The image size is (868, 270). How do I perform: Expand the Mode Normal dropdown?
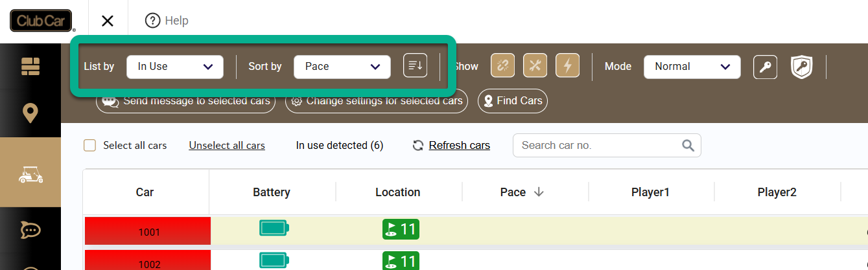point(692,67)
